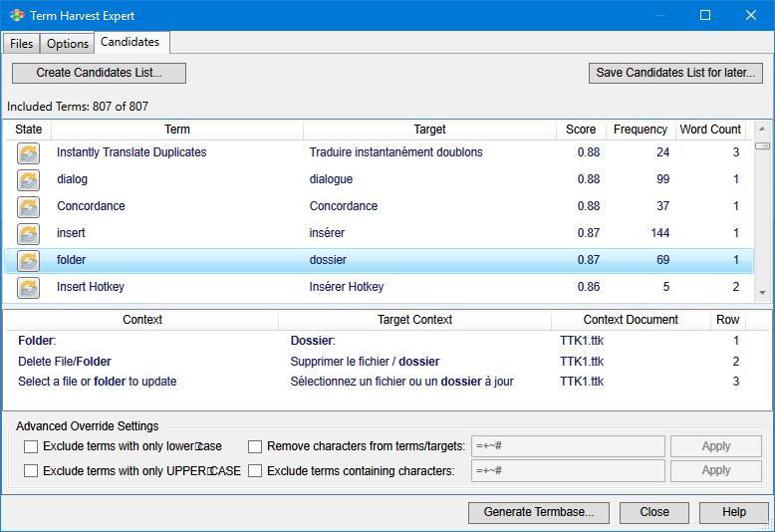Toggle state icon for folder row
775x532 pixels.
(28, 261)
